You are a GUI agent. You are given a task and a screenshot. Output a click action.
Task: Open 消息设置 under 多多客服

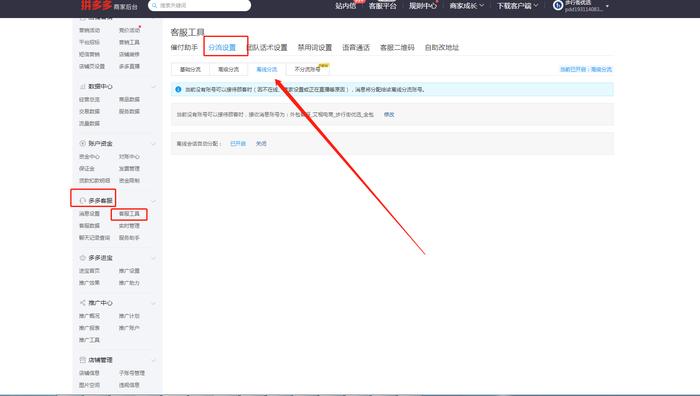[89, 213]
